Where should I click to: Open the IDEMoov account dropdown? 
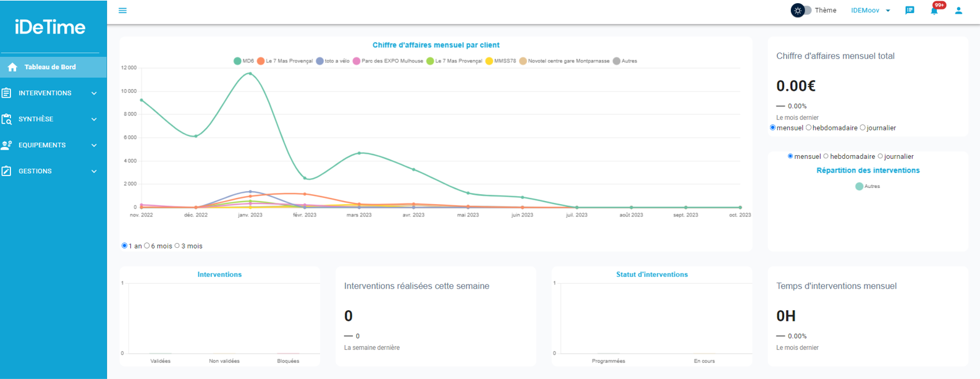point(871,11)
